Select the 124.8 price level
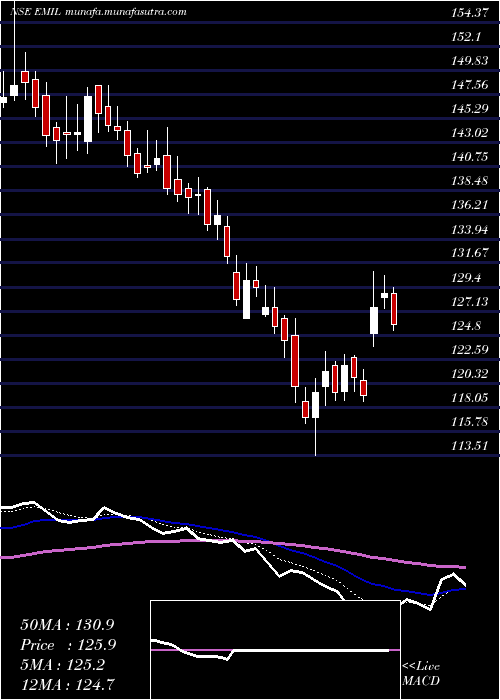Image resolution: width=500 pixels, height=700 pixels. (x=465, y=326)
